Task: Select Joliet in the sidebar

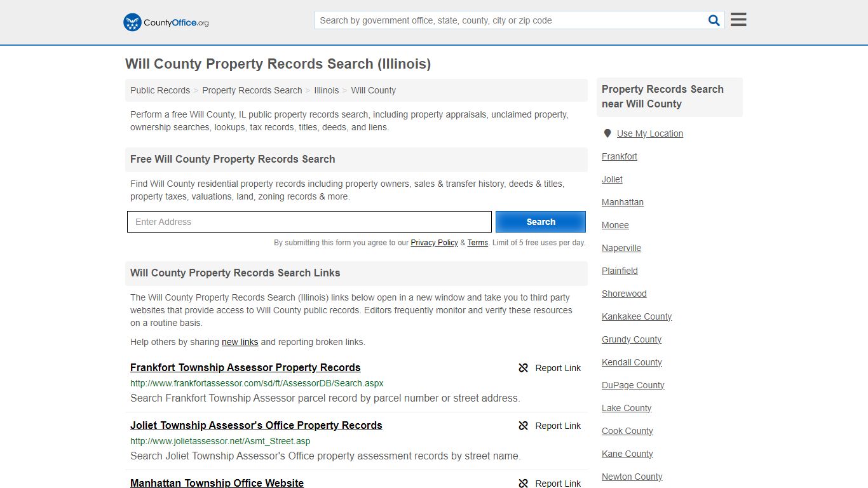Action: [613, 179]
